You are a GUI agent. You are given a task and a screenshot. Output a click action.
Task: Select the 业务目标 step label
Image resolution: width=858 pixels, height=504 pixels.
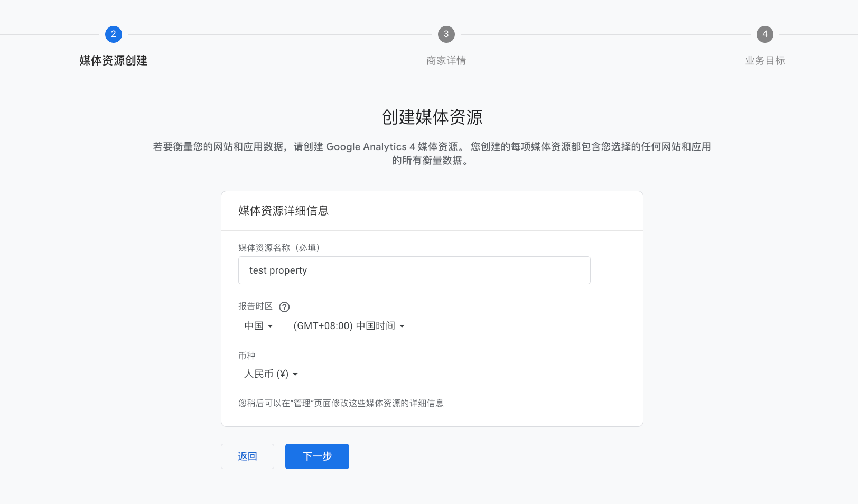click(x=764, y=60)
